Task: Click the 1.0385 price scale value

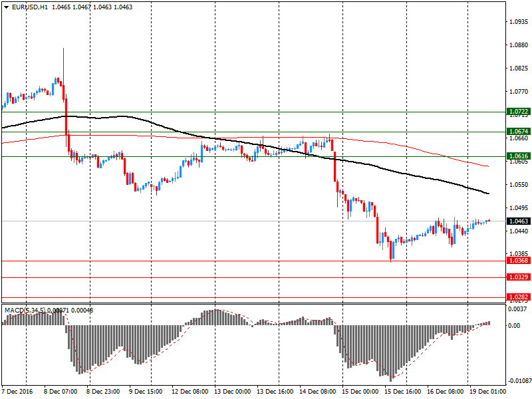Action: coord(519,254)
